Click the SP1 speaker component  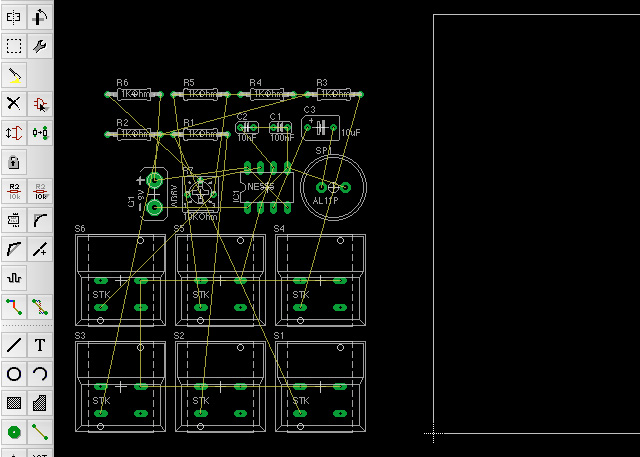click(332, 187)
